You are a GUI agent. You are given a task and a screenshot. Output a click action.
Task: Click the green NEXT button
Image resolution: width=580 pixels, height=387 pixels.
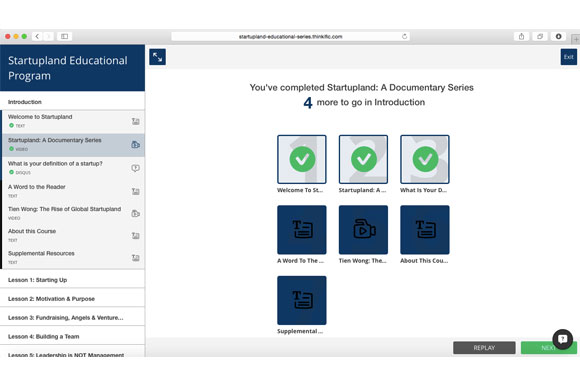pos(549,348)
